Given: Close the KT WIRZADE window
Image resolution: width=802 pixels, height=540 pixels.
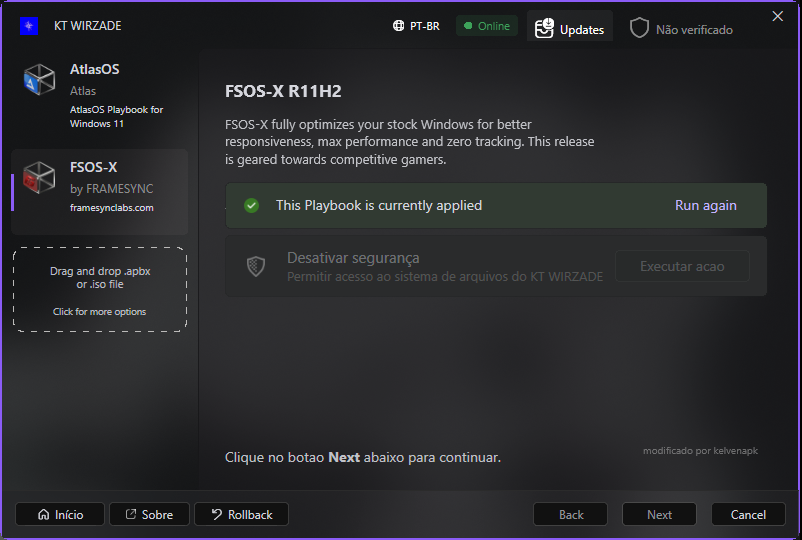Looking at the screenshot, I should [777, 16].
